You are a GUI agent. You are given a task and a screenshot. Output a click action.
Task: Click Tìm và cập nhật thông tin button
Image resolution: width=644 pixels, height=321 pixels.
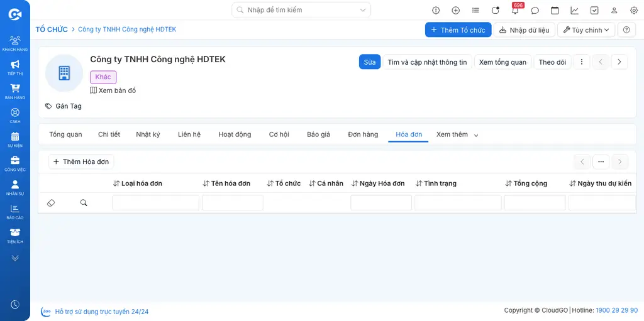pyautogui.click(x=427, y=62)
